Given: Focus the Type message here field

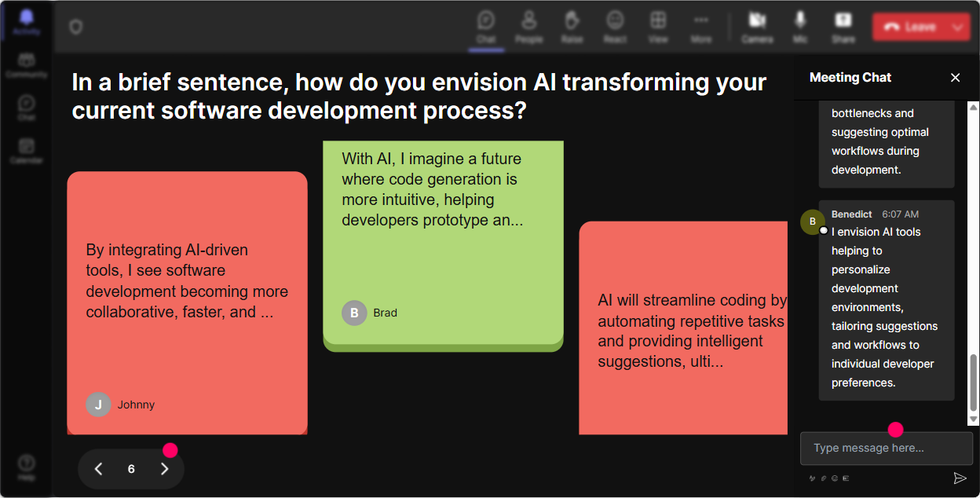Looking at the screenshot, I should click(887, 449).
